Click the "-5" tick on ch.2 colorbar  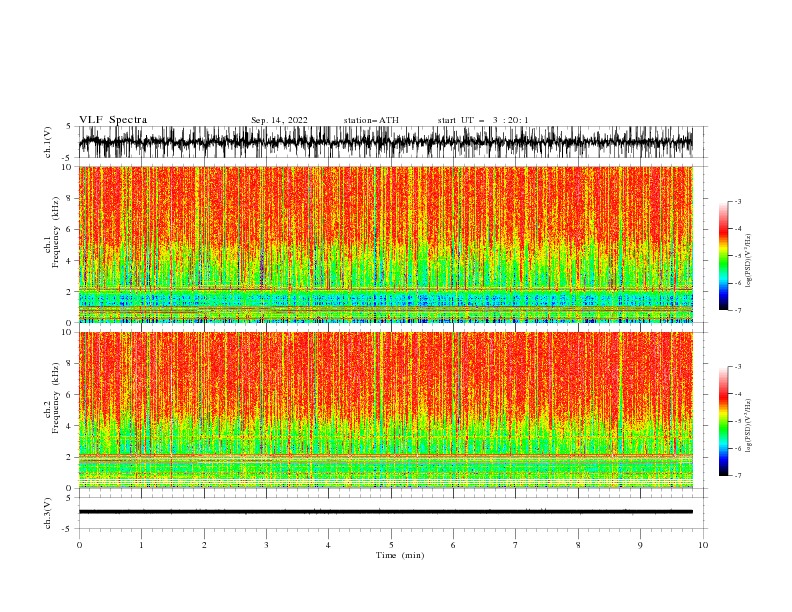click(x=737, y=421)
